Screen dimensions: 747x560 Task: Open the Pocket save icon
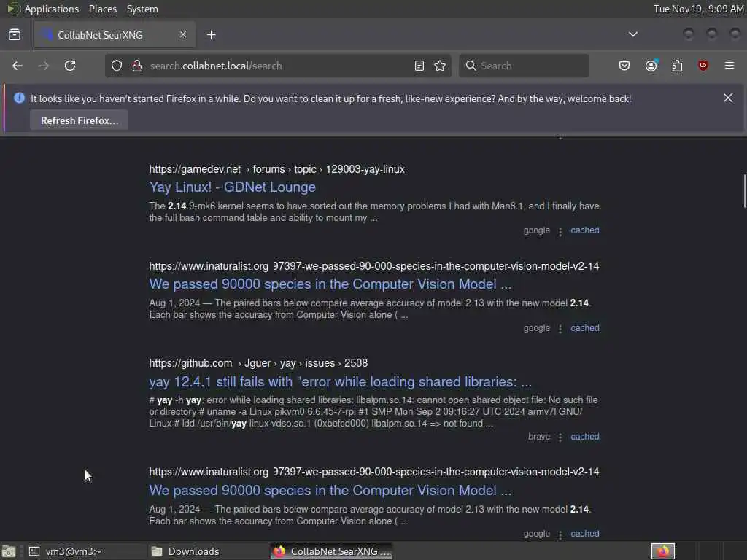[x=624, y=66]
